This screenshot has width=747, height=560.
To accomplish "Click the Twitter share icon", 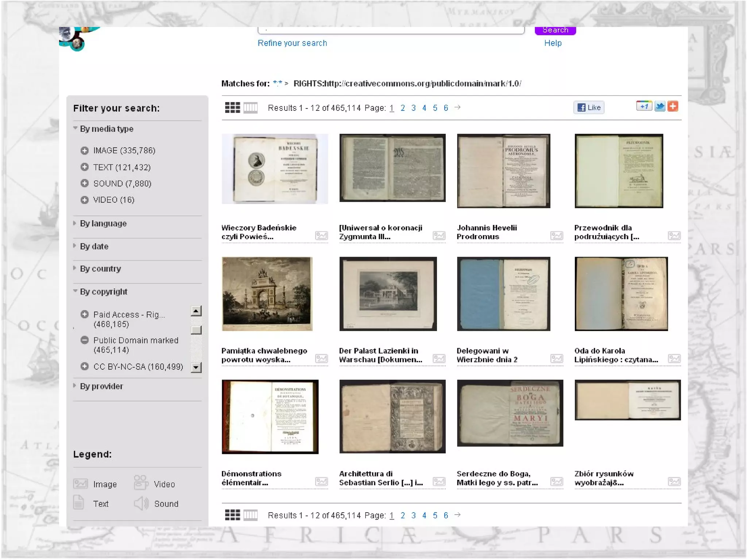I will point(659,106).
